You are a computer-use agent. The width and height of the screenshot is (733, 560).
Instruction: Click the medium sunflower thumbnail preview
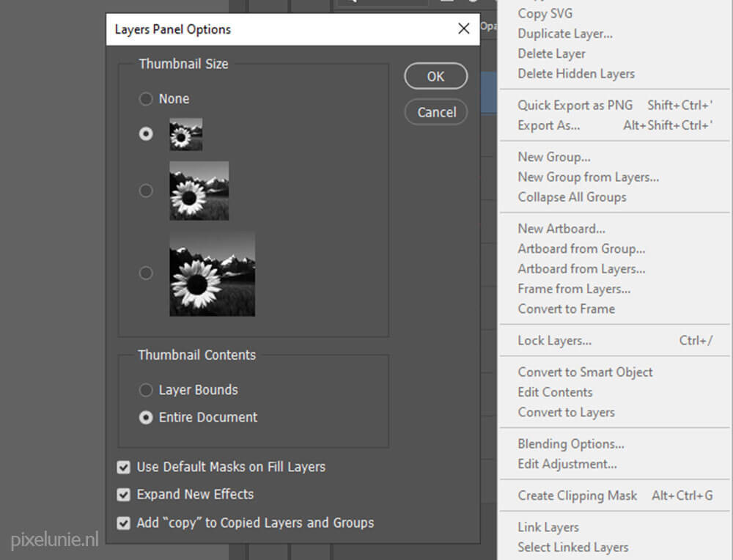(x=199, y=191)
